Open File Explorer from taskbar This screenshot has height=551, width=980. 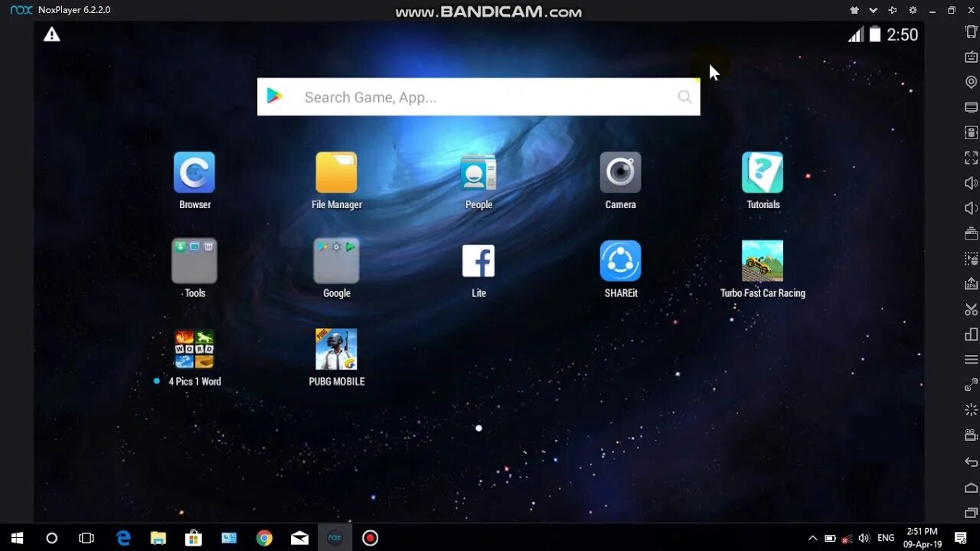click(x=158, y=538)
